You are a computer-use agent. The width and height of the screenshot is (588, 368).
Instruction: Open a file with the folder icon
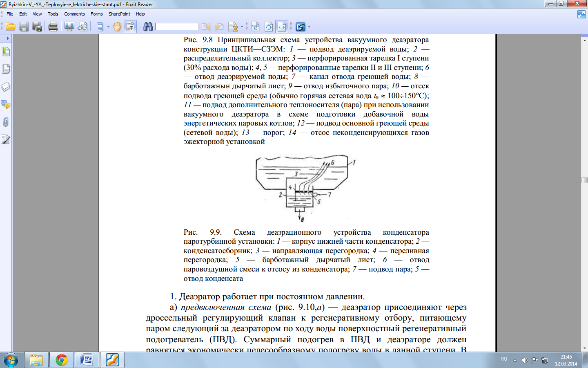coord(11,27)
